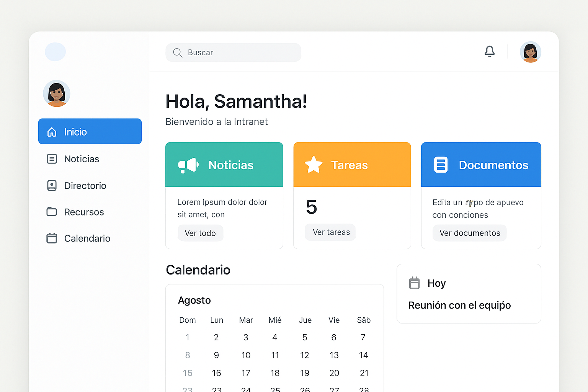Open the Reunión con el equipo event
The width and height of the screenshot is (588, 392).
(x=459, y=305)
